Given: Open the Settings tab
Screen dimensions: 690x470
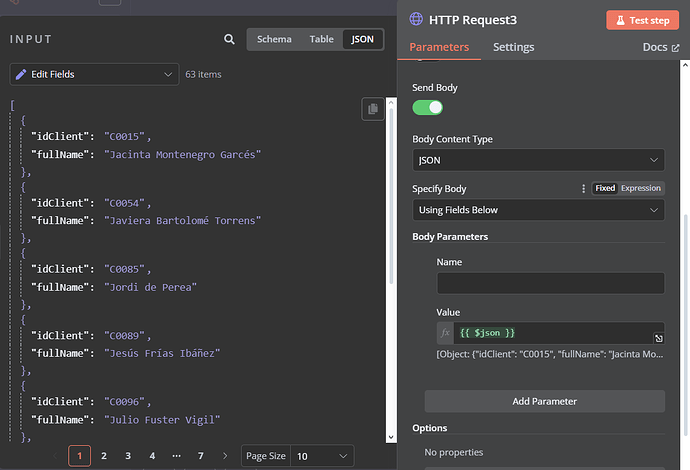Looking at the screenshot, I should (x=514, y=47).
